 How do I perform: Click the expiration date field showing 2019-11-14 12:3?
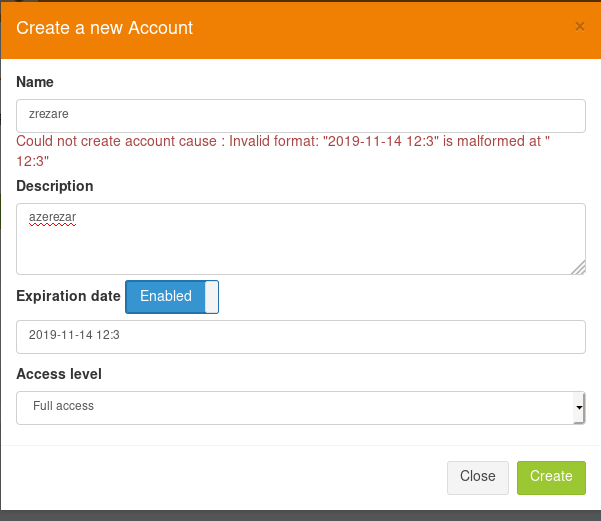click(300, 337)
